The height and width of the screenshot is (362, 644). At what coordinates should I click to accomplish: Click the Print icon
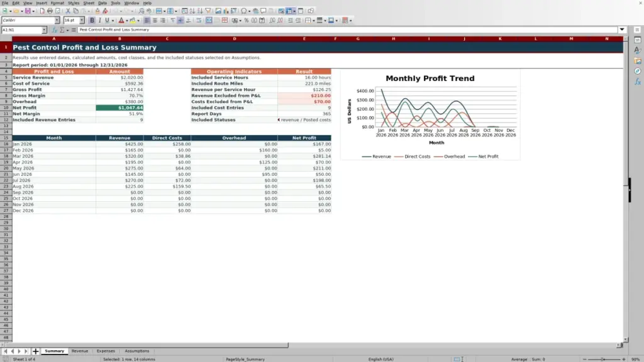pyautogui.click(x=50, y=11)
